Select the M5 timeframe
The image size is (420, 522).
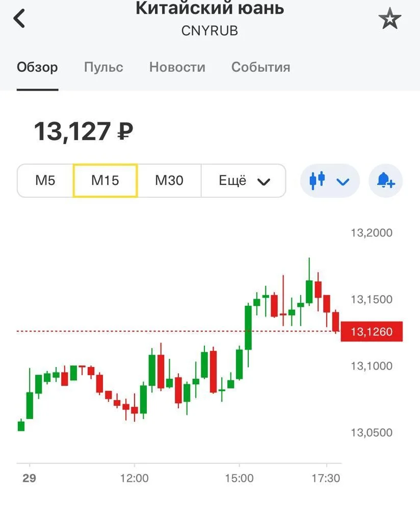click(45, 180)
